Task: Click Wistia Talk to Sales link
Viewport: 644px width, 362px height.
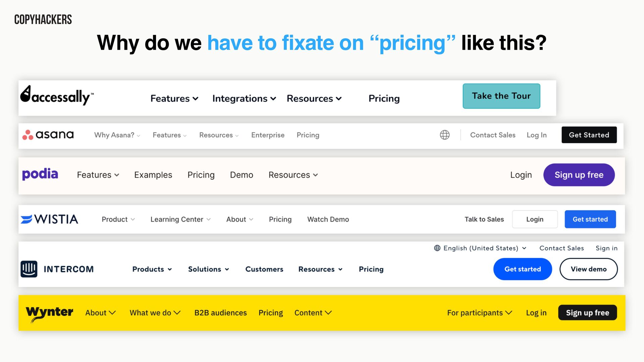Action: tap(484, 219)
